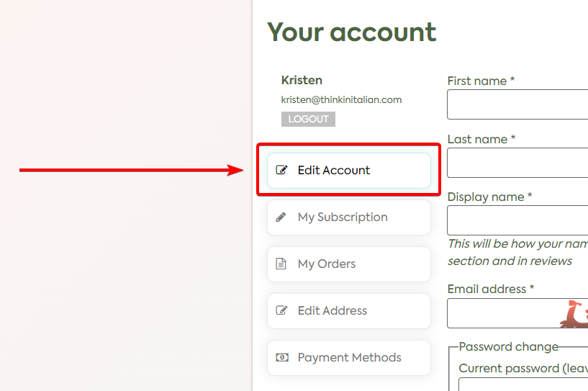Select the Display name text box
This screenshot has width=588, height=391.
click(517, 220)
